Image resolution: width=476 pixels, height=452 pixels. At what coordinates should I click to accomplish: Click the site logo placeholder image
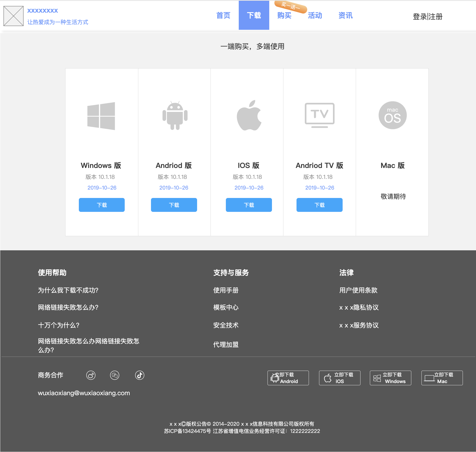(x=13, y=16)
